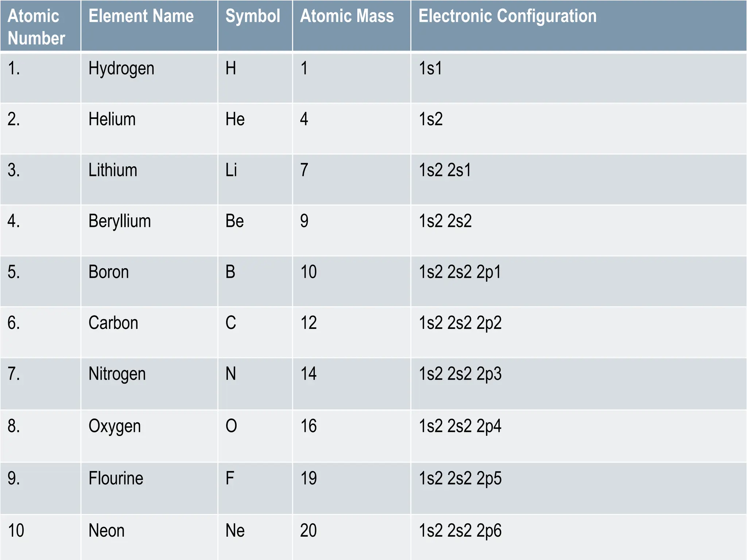The width and height of the screenshot is (747, 560).
Task: Select the Hydrogen name cell
Action: coord(149,78)
